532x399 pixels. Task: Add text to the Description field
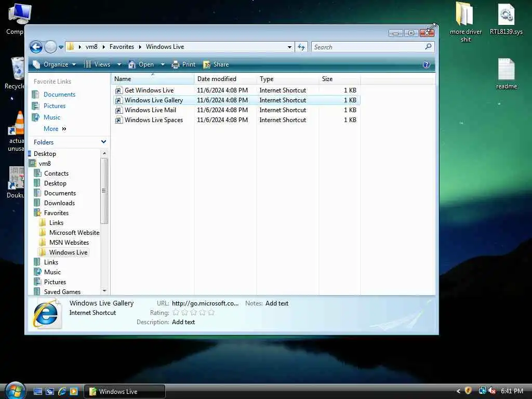click(183, 322)
